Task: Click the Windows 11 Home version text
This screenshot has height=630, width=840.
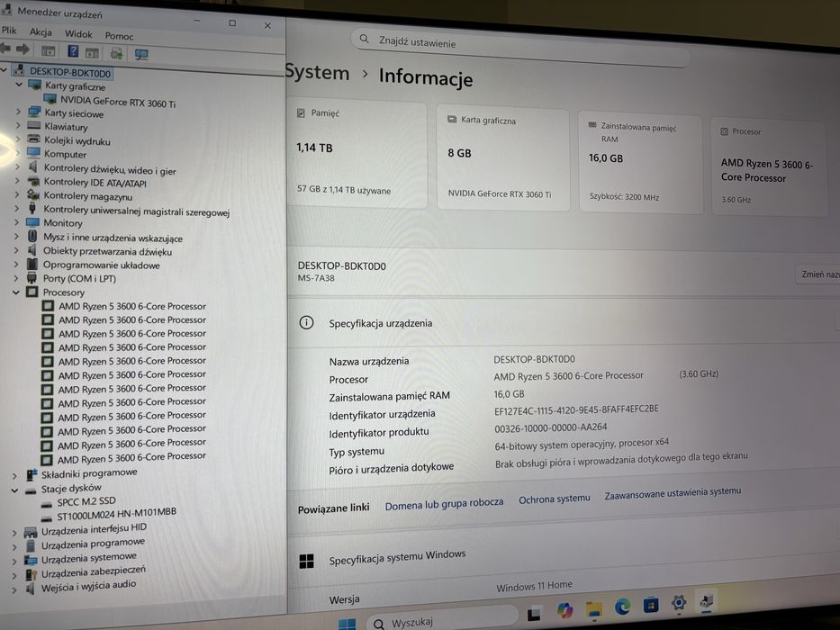Action: (534, 587)
